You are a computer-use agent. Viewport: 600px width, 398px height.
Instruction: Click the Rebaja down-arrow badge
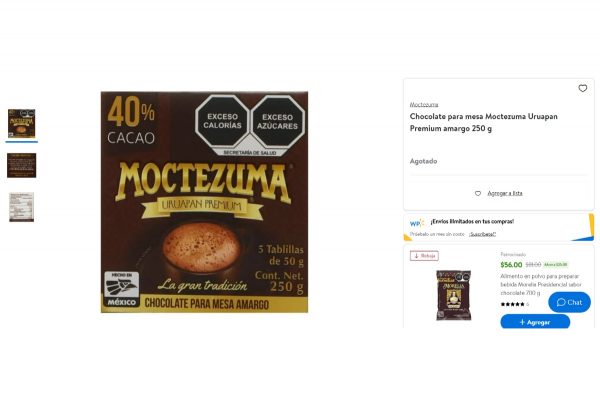[424, 256]
